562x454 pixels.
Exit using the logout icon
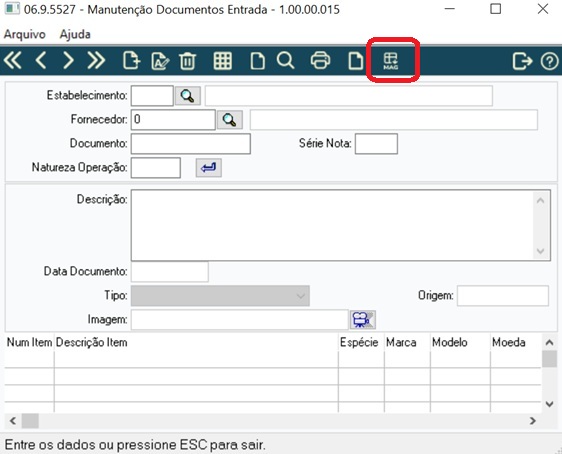[522, 61]
